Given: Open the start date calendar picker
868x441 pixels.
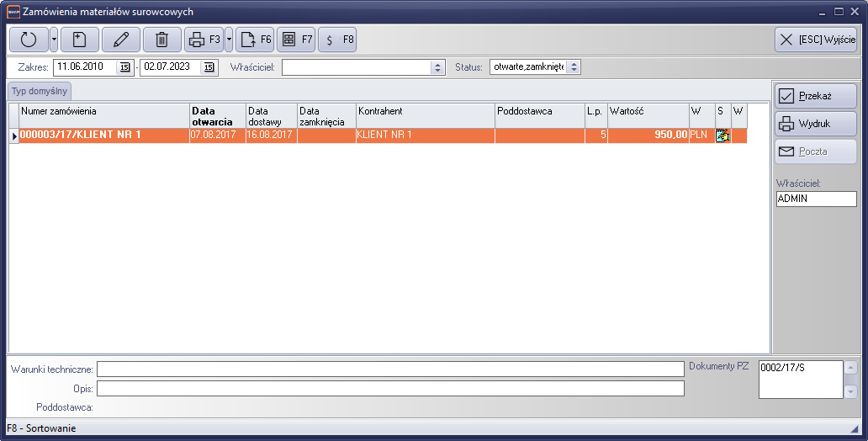Looking at the screenshot, I should [124, 67].
